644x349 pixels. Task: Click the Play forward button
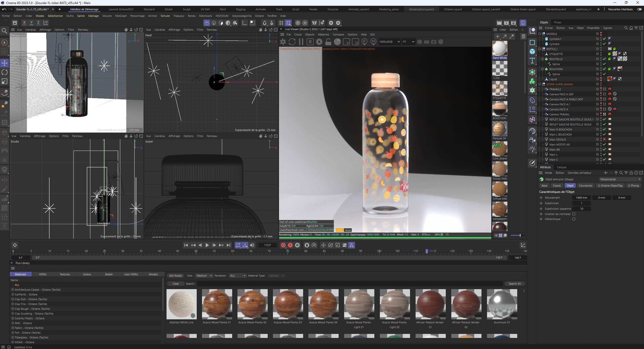207,245
